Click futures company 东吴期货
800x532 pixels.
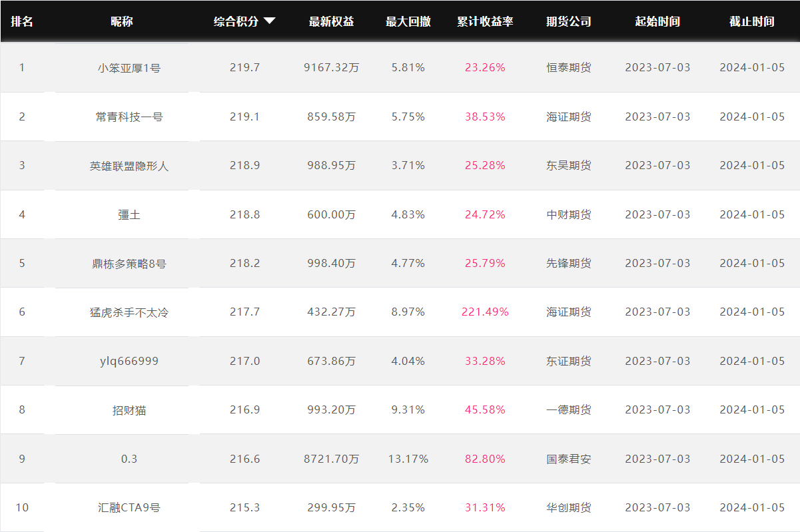(569, 165)
